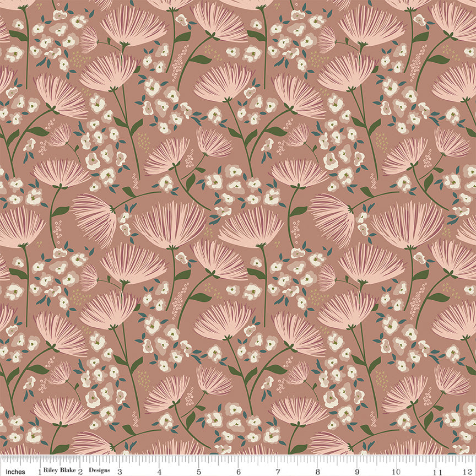
Task: Click the "Riley Blake" text on ruler
Action: [59, 472]
